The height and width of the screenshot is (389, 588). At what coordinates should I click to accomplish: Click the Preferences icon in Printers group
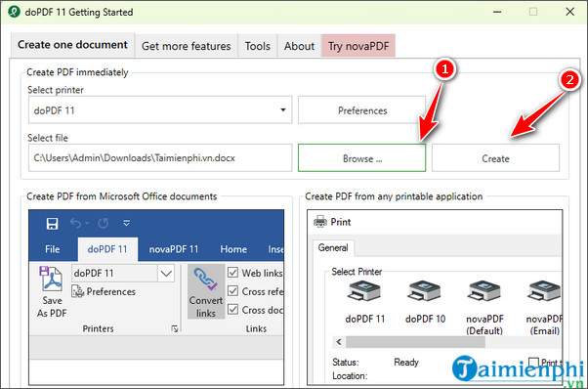point(77,291)
